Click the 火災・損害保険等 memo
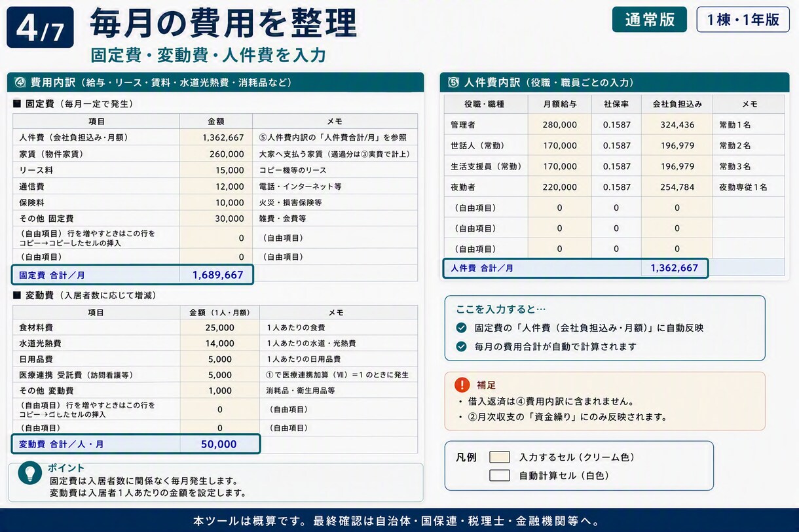 [291, 202]
